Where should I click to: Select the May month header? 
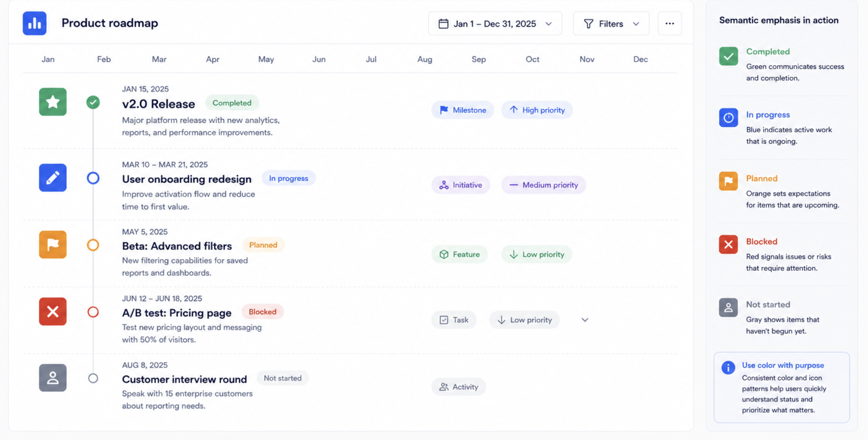pos(266,59)
